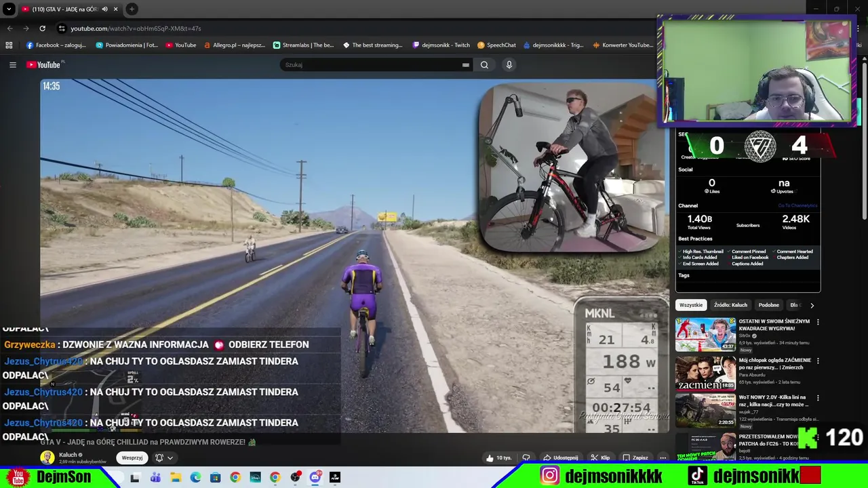The height and width of the screenshot is (488, 868).
Task: Select the GTA V - JADĘ na GÓRĘ tab
Action: click(64, 9)
